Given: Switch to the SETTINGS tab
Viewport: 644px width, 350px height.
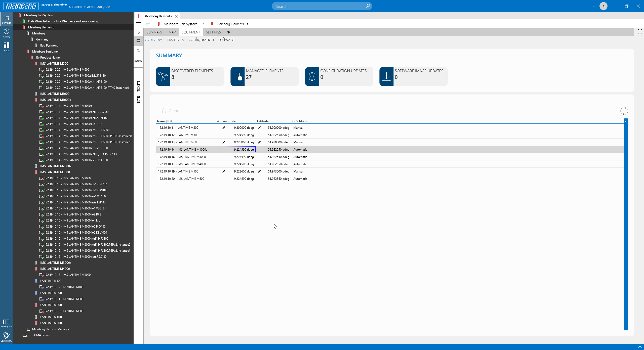Looking at the screenshot, I should [214, 32].
